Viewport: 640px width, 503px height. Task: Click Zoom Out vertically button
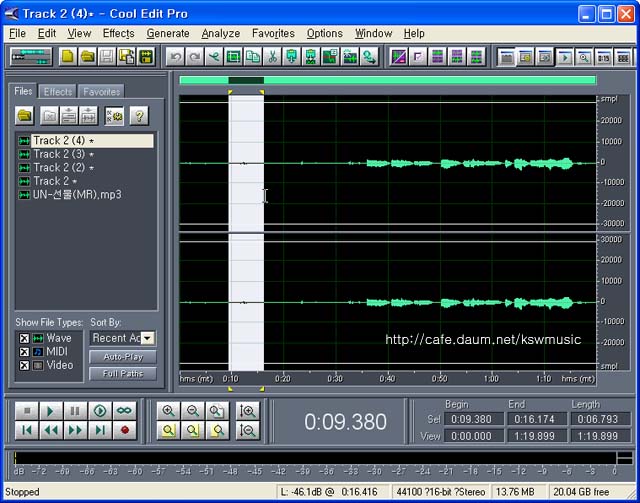[x=248, y=430]
